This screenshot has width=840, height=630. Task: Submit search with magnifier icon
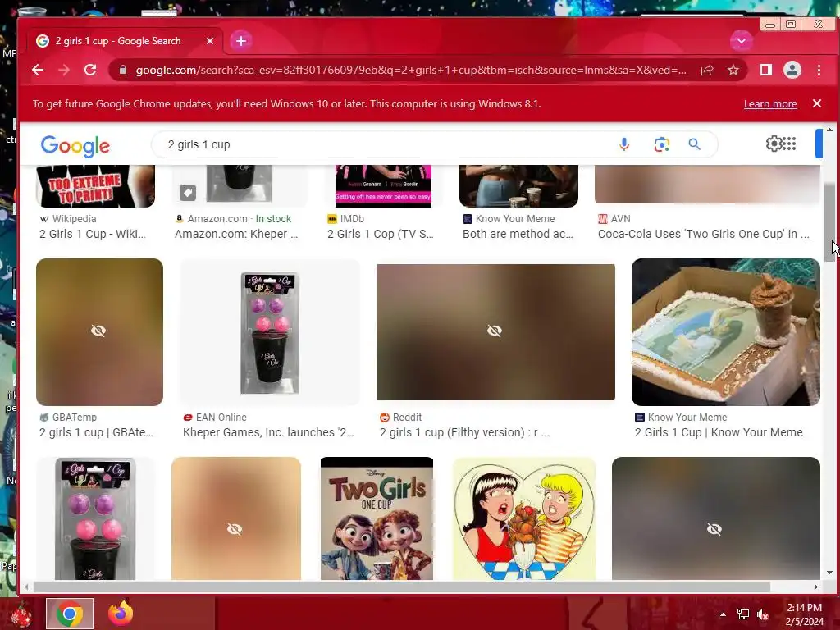(694, 144)
